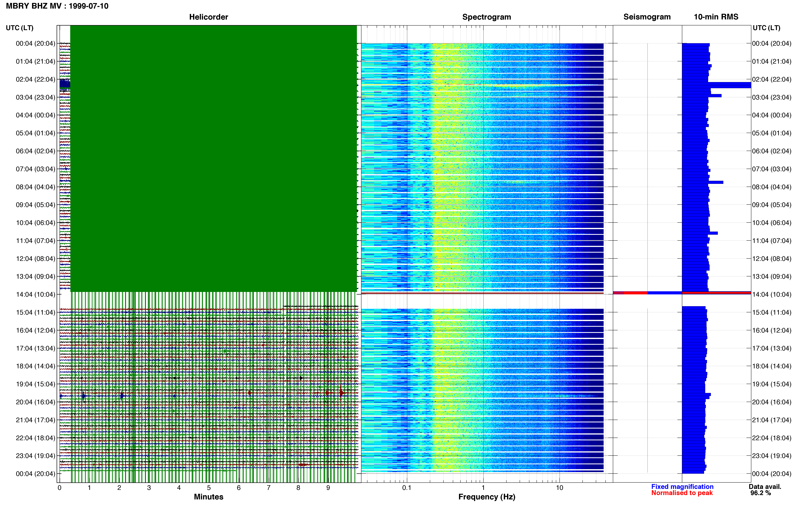Click left time label 13:04 (09:04)

click(x=36, y=276)
